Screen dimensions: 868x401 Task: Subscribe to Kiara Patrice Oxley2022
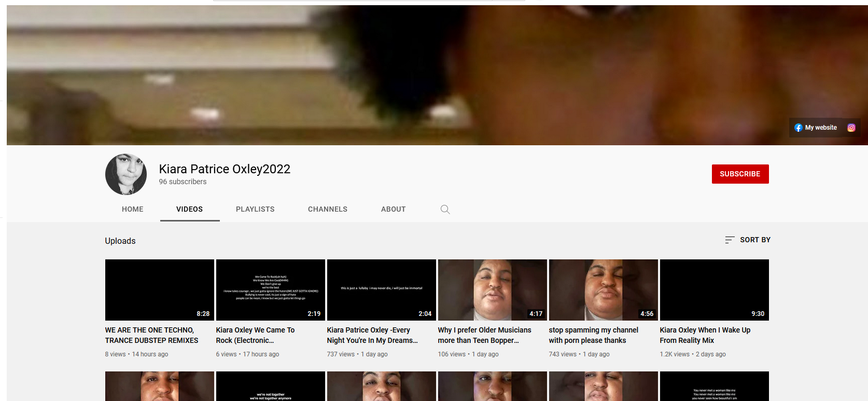[740, 174]
